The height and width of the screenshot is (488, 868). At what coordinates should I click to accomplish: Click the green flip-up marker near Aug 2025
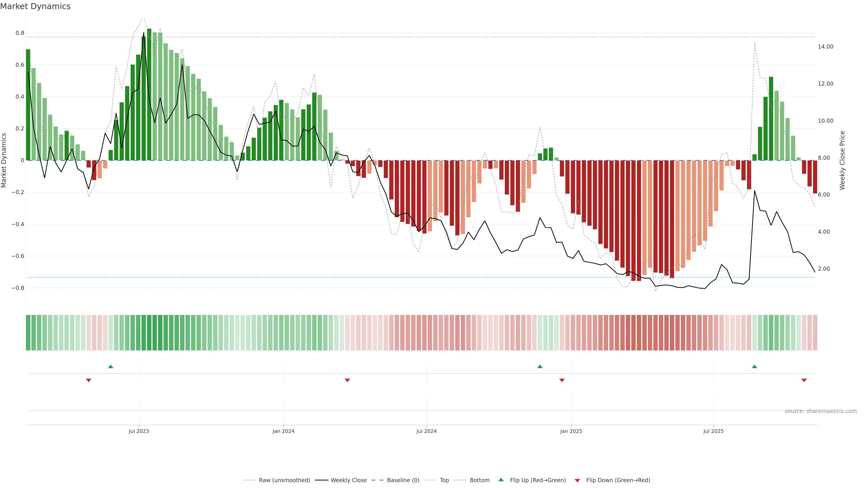tap(755, 366)
